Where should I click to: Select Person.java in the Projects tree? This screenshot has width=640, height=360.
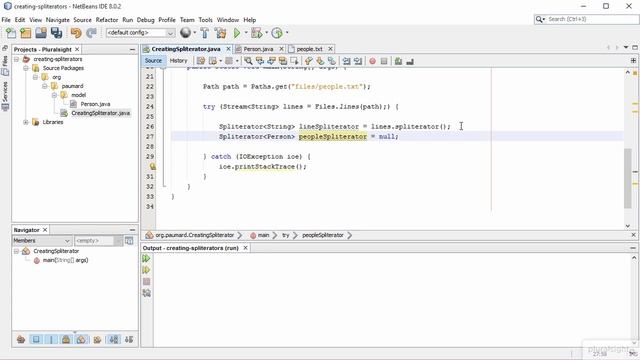point(95,104)
